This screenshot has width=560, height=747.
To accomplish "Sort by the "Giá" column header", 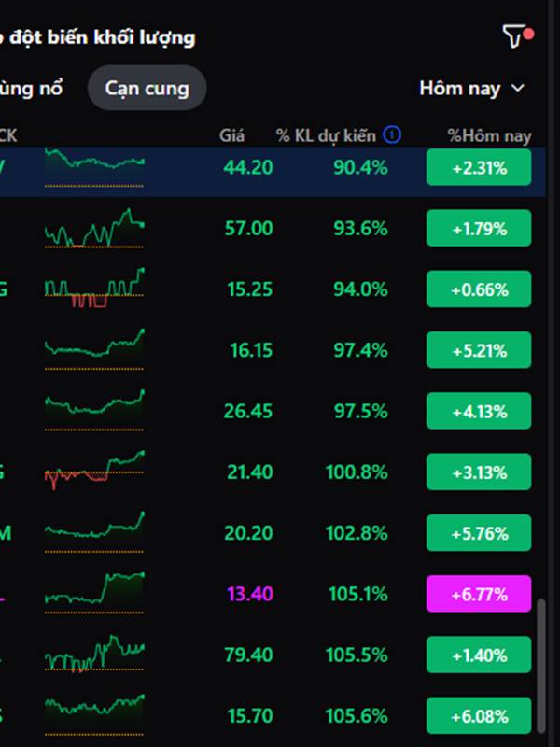I will [231, 136].
